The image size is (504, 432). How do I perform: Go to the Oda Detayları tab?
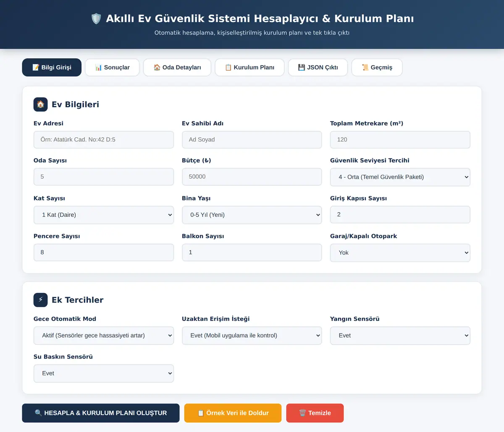pyautogui.click(x=177, y=67)
